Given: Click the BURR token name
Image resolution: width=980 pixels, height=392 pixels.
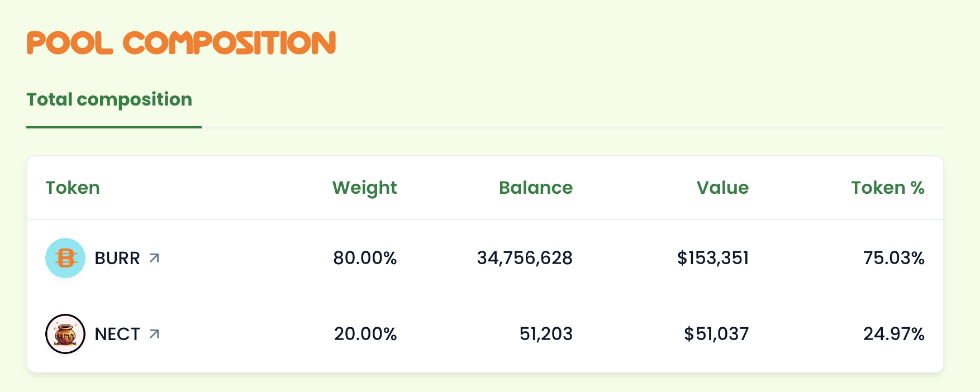Looking at the screenshot, I should pos(117,258).
